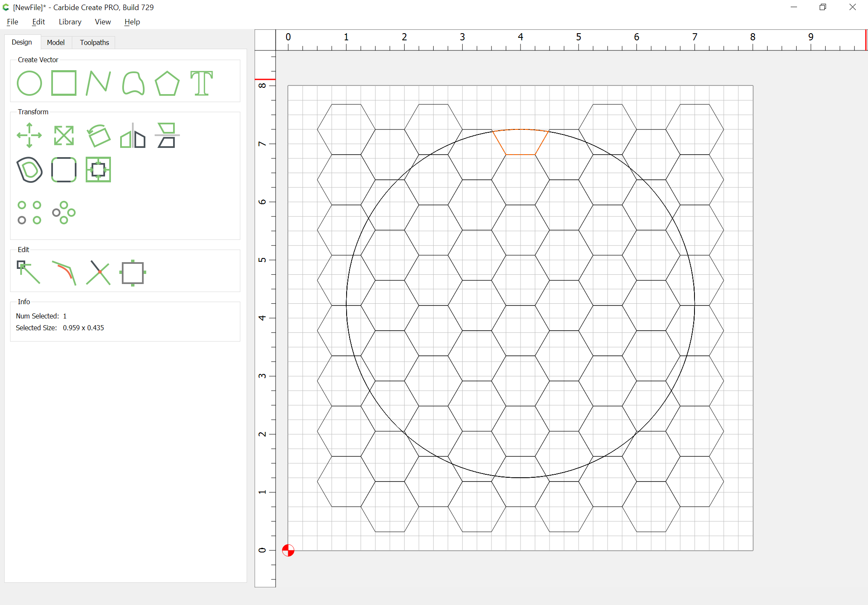Open the View menu
Image resolution: width=868 pixels, height=605 pixels.
[x=103, y=22]
